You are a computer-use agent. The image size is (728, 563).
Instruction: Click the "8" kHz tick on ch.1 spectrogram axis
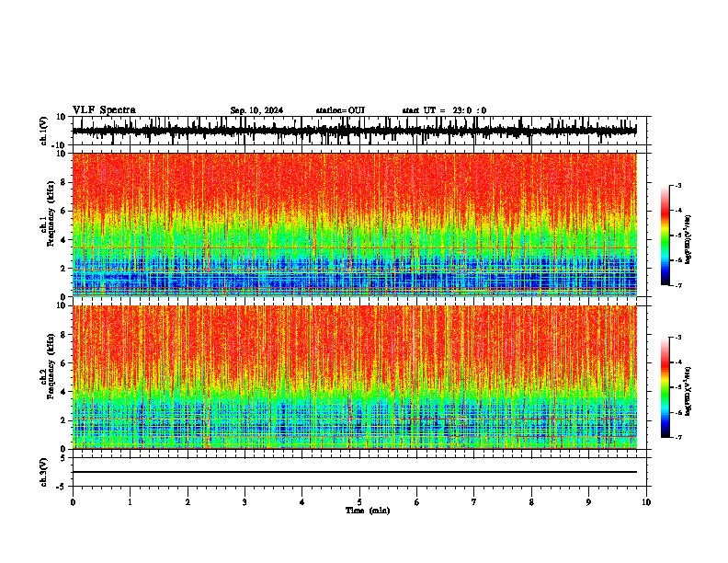(x=64, y=182)
